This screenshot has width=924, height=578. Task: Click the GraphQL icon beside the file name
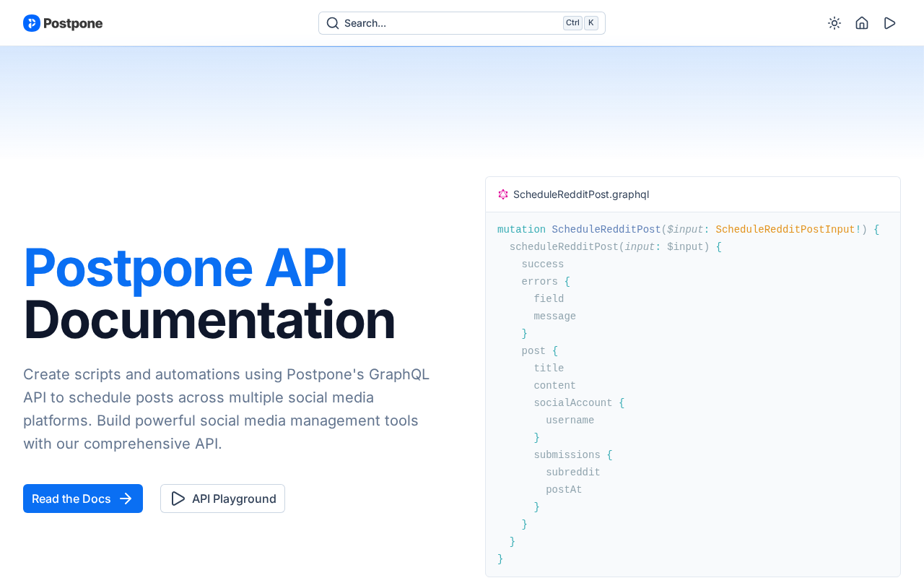[x=503, y=194]
